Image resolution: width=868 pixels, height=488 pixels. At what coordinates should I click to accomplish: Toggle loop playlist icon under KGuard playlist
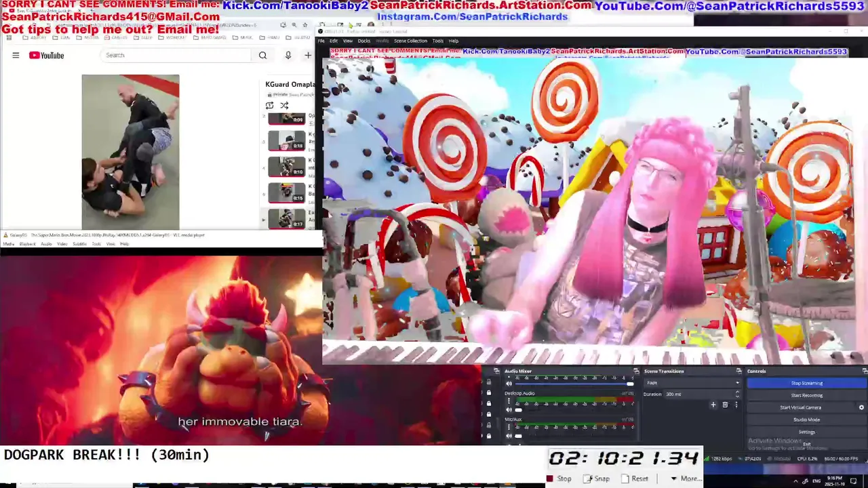tap(269, 105)
